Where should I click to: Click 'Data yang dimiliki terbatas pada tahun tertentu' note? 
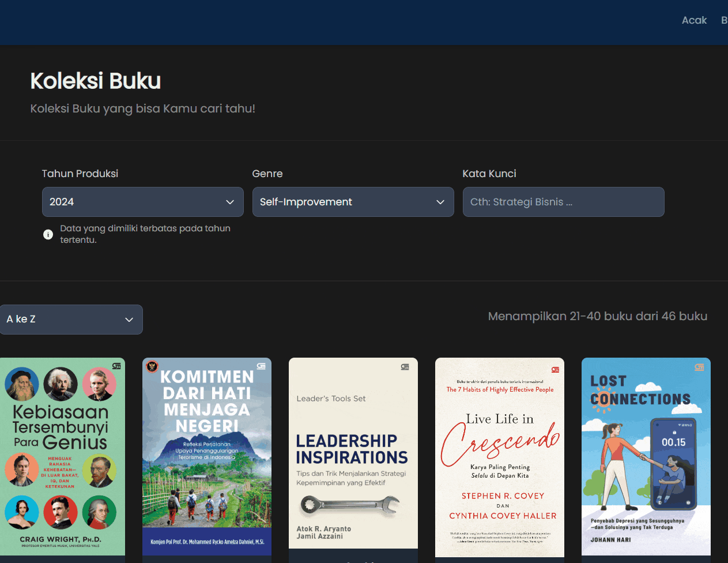coord(145,234)
